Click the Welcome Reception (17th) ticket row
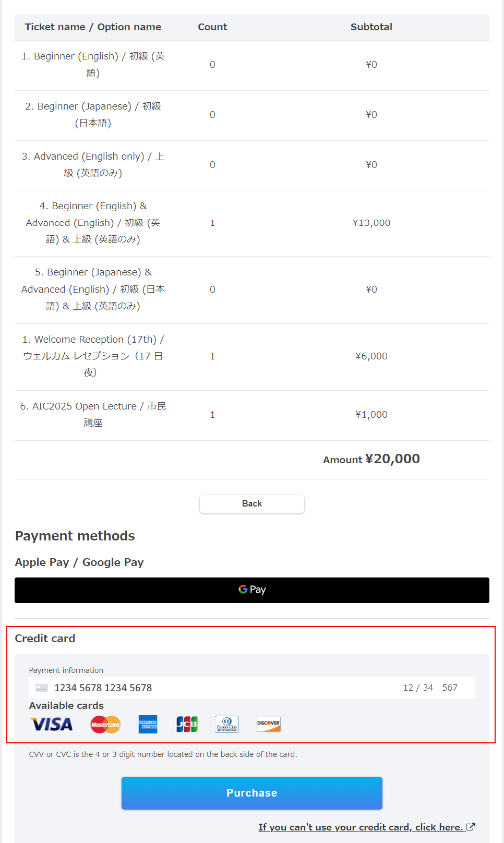Screen dimensions: 504x843 [x=252, y=357]
